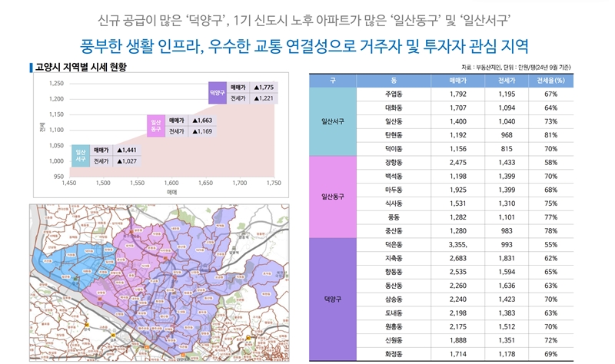
Task: Click the 매매가 column header in table
Action: tap(459, 80)
